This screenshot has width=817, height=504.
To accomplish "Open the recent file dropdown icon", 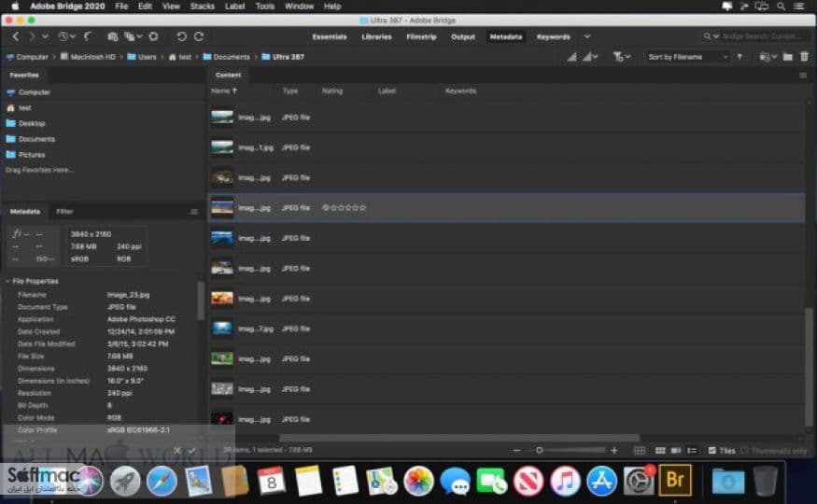I will click(x=768, y=57).
